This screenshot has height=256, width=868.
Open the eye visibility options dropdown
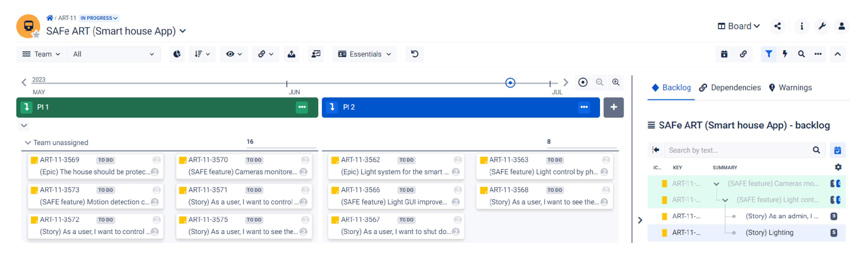[234, 54]
